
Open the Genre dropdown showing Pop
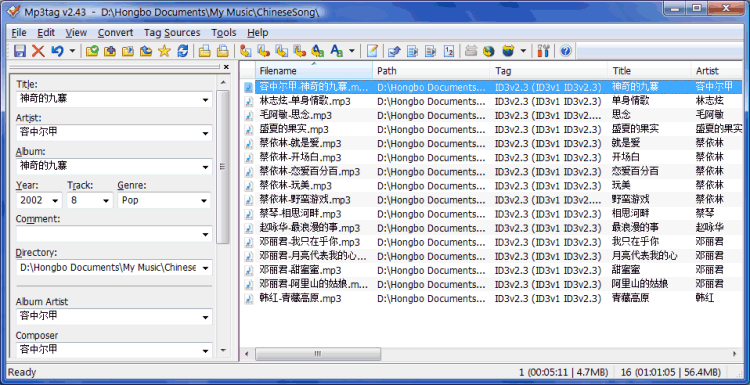205,201
